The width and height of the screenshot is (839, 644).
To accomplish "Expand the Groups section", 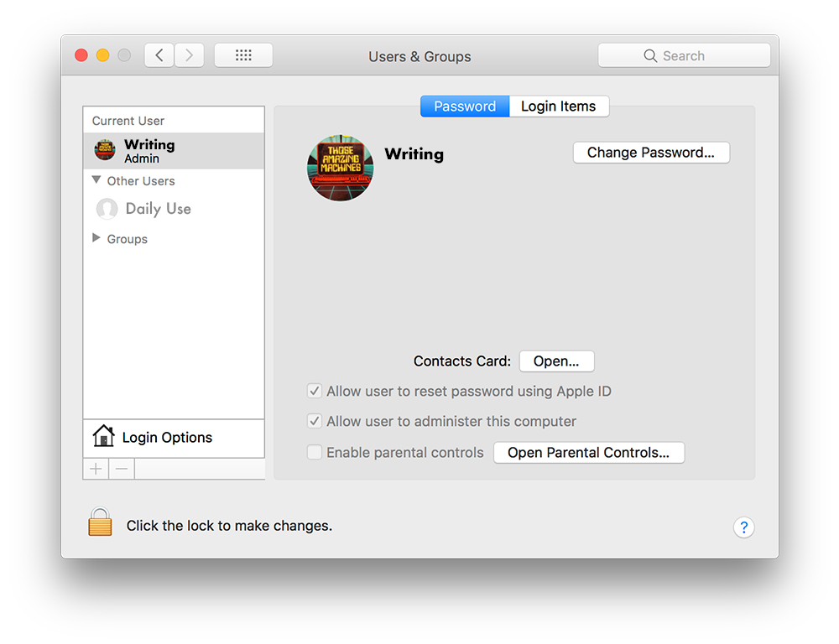I will [95, 238].
